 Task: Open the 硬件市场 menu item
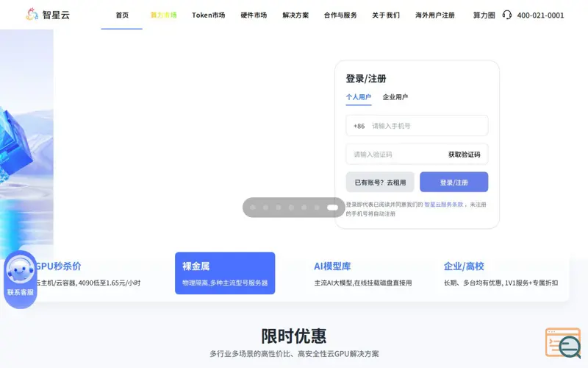pos(254,15)
